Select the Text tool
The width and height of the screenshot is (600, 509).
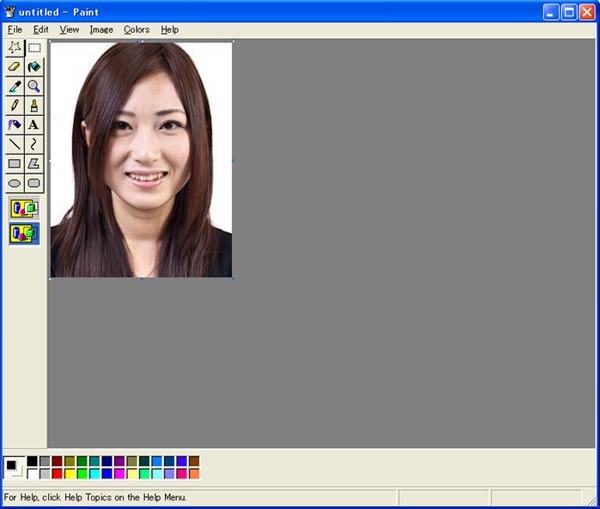click(34, 125)
